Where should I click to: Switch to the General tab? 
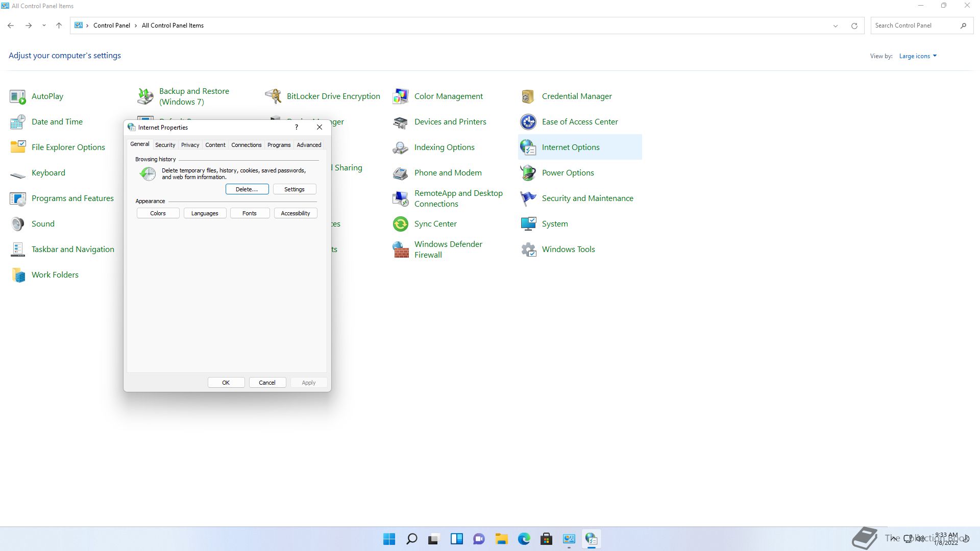tap(139, 144)
